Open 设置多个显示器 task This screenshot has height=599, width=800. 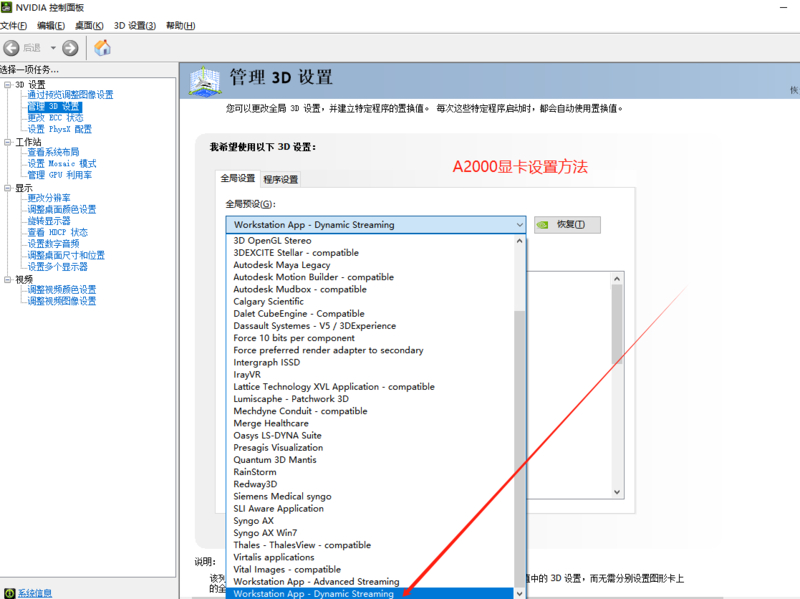pos(58,267)
